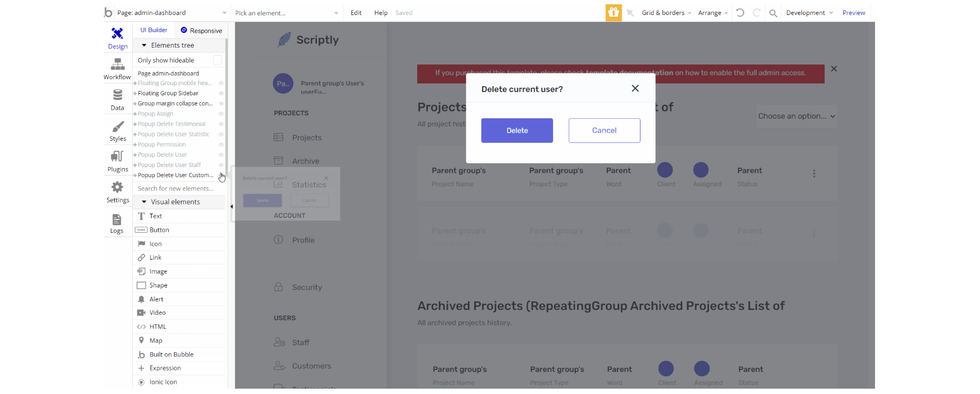Click the Preview link
The width and height of the screenshot is (980, 394).
coord(854,13)
